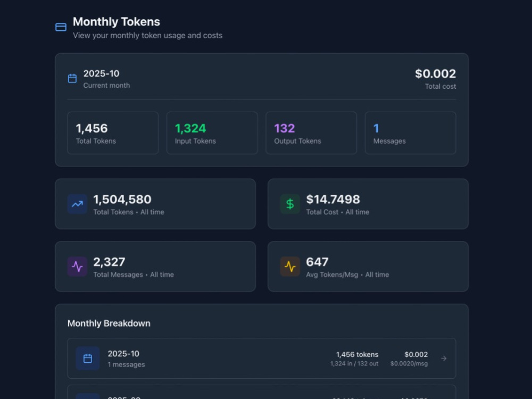Click the Monthly Breakdown heading

point(109,323)
